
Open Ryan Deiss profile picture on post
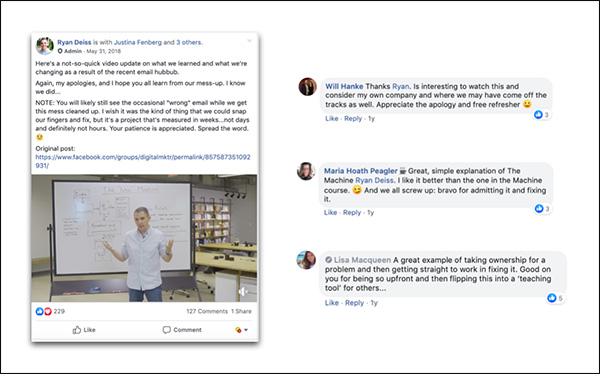click(45, 46)
